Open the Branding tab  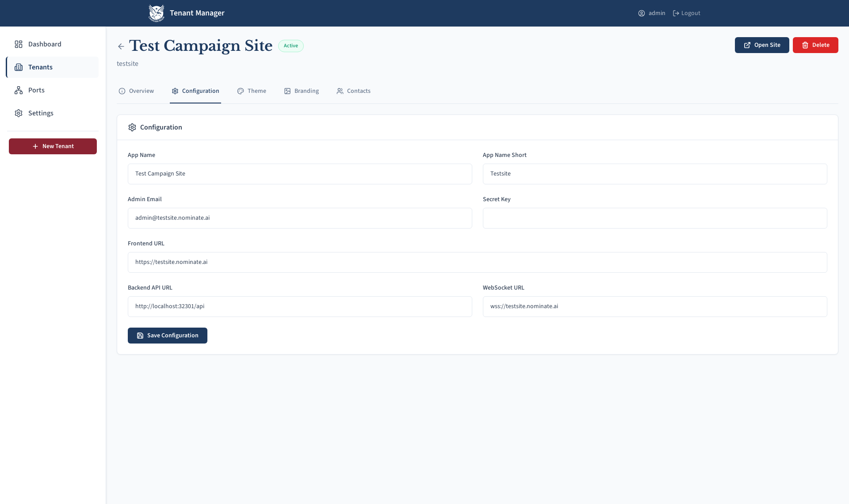point(302,91)
